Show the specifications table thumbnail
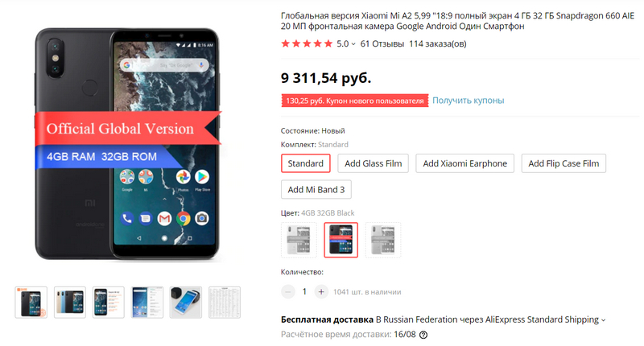 (x=225, y=303)
